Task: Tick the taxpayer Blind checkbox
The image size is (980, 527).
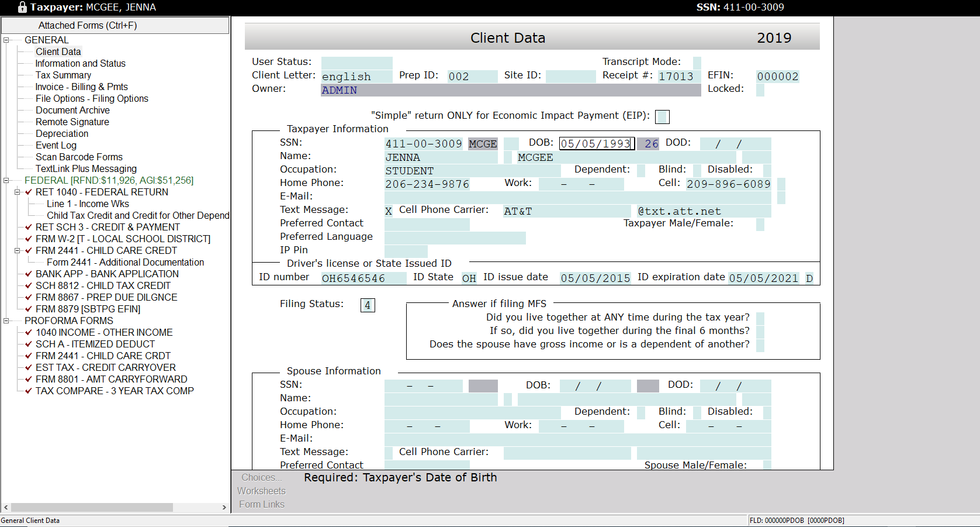Action: pyautogui.click(x=697, y=170)
